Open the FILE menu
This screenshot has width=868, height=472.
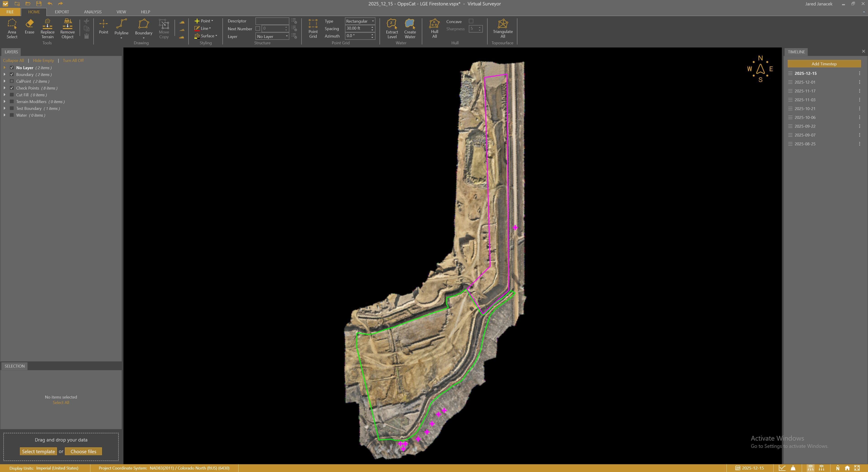pos(10,12)
